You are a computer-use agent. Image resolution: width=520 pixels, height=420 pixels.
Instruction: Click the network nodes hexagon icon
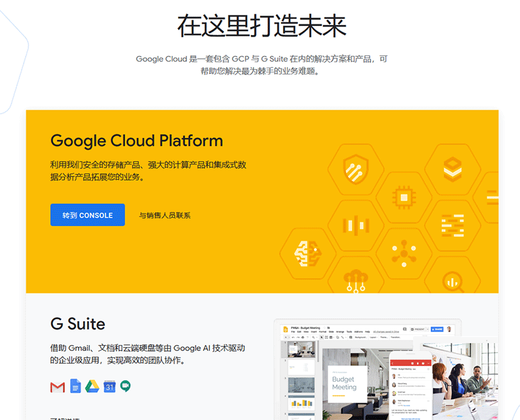tap(404, 253)
